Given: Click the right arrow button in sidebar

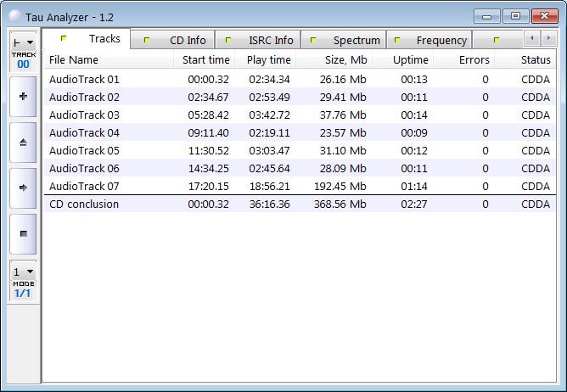Looking at the screenshot, I should point(23,188).
